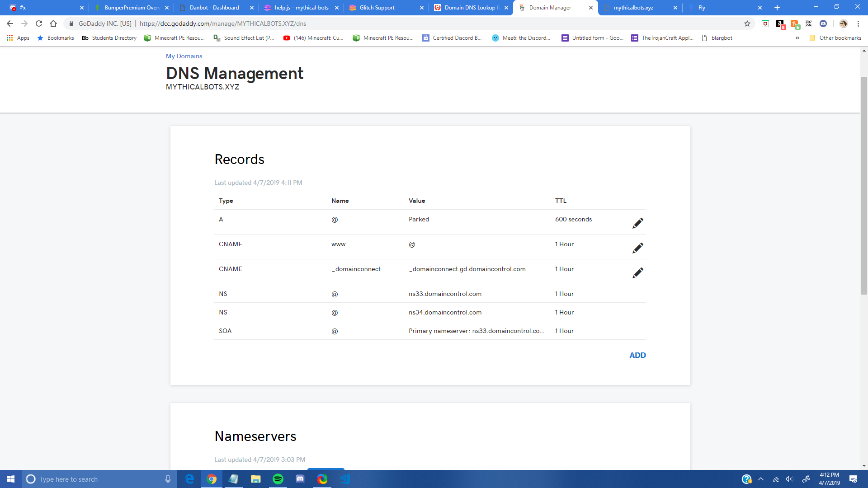Expand hidden bookmarks chevron
The width and height of the screenshot is (868, 488).
click(x=797, y=38)
